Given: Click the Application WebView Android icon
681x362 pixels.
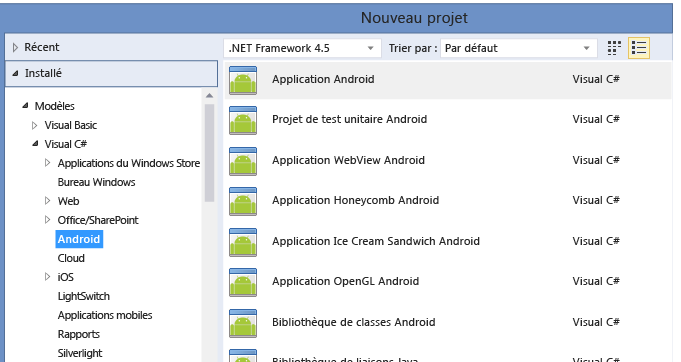Looking at the screenshot, I should click(243, 161).
